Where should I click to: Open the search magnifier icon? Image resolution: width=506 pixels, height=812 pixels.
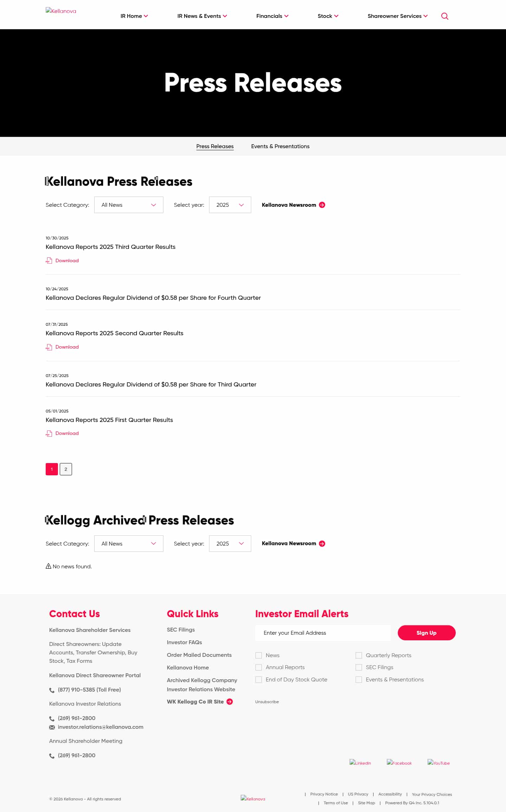click(445, 16)
